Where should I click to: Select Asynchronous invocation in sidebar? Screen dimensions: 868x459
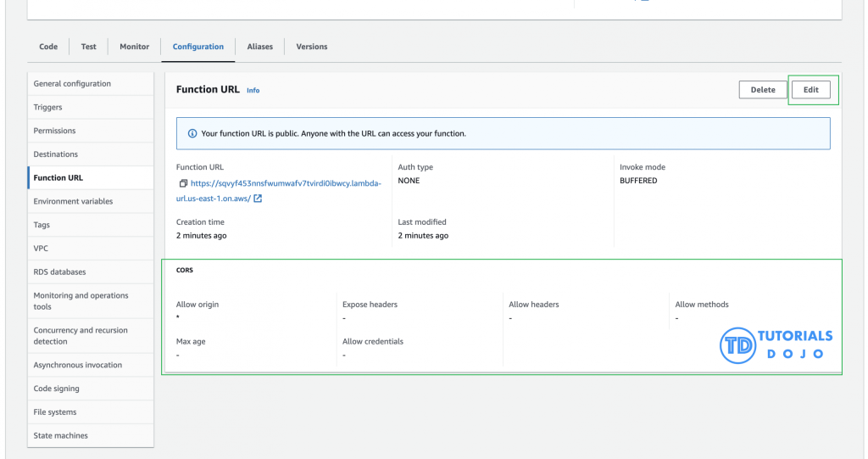77,365
